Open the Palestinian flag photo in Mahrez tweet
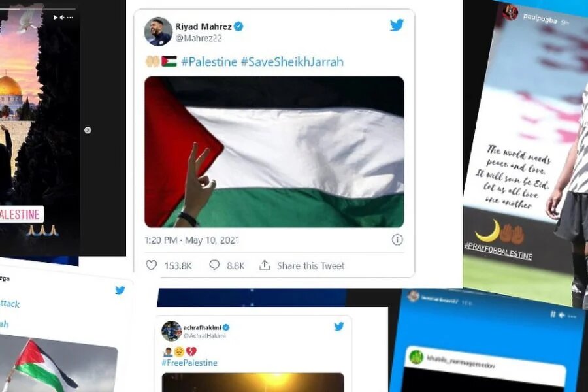 (x=274, y=152)
